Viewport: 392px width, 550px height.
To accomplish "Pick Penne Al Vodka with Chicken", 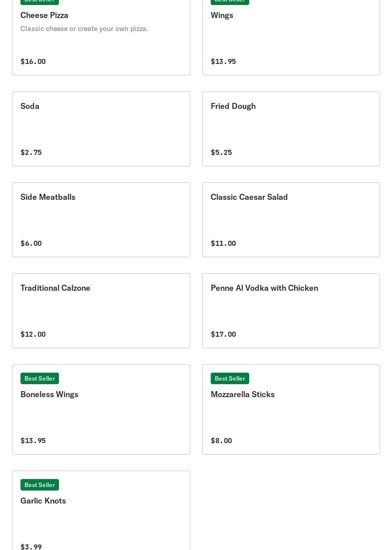I will [264, 288].
